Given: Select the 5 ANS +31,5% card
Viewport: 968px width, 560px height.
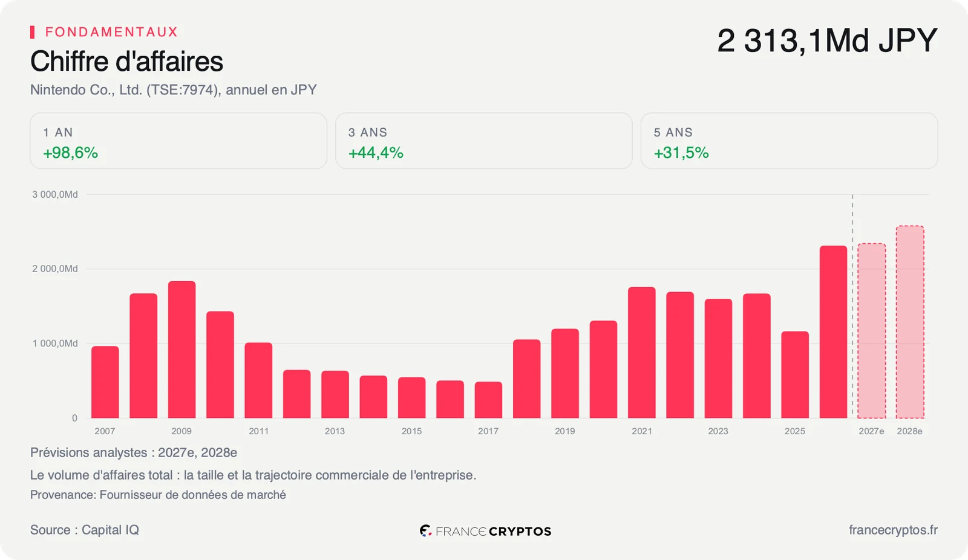Looking at the screenshot, I should tap(790, 141).
